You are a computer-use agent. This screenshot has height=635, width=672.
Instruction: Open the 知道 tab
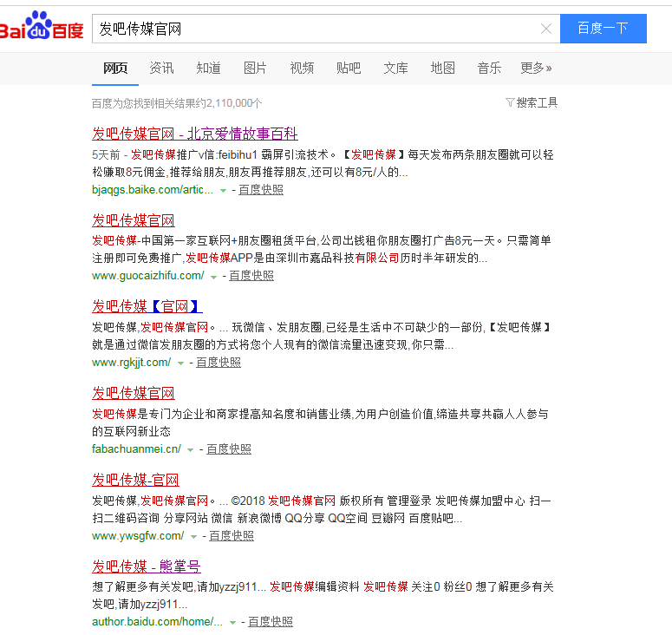[208, 69]
